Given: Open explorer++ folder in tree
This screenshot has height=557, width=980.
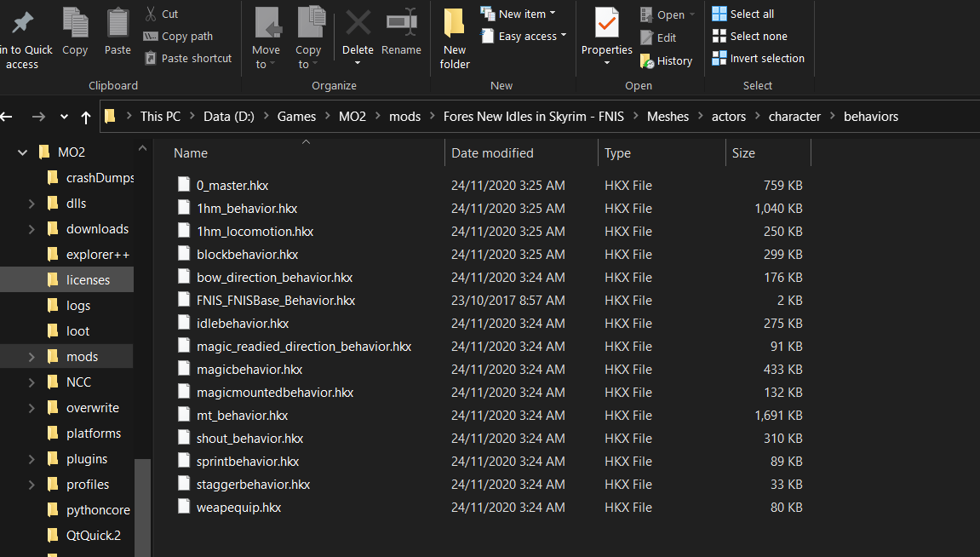Looking at the screenshot, I should [x=89, y=255].
